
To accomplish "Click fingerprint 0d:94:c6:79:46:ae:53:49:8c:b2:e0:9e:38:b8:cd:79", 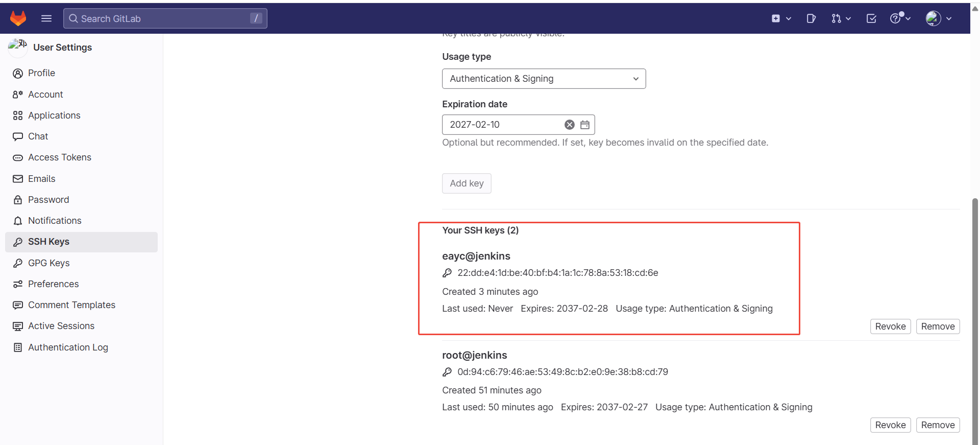I will 562,372.
